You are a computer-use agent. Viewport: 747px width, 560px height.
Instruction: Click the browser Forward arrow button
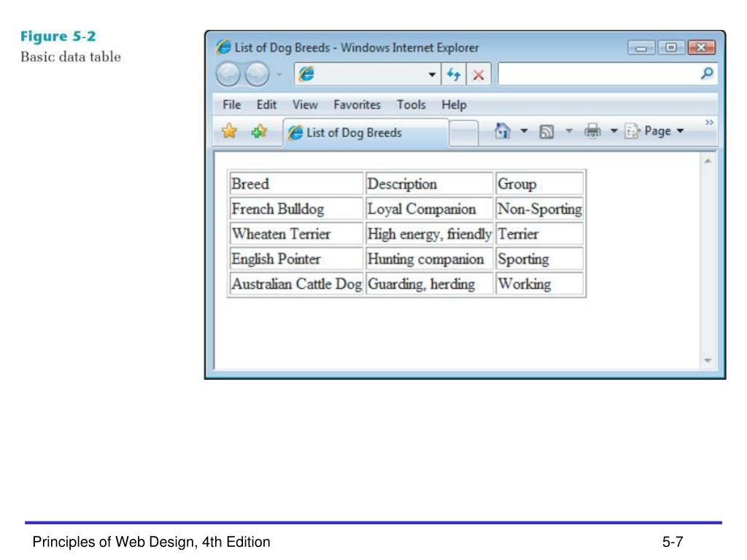[x=258, y=75]
